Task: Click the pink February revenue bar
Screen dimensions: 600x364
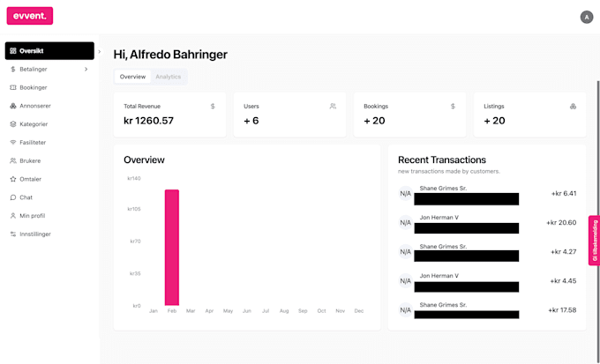Action: (172, 247)
